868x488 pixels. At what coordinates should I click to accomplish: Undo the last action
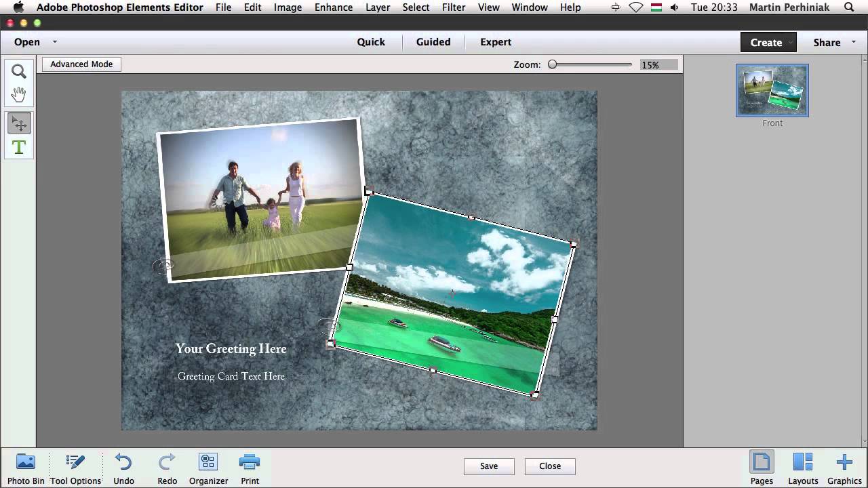(123, 469)
